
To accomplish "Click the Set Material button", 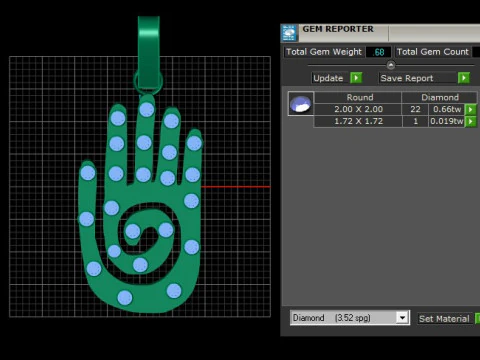I will point(444,319).
